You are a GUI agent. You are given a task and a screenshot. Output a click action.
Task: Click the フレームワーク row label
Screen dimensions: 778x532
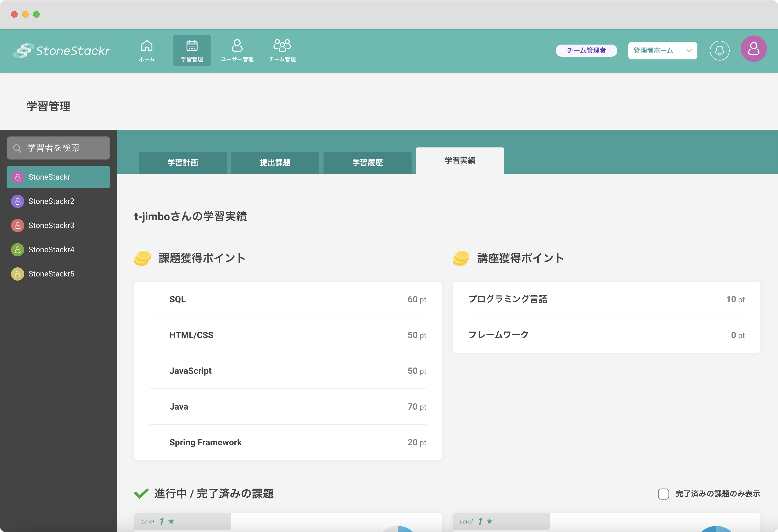click(498, 335)
